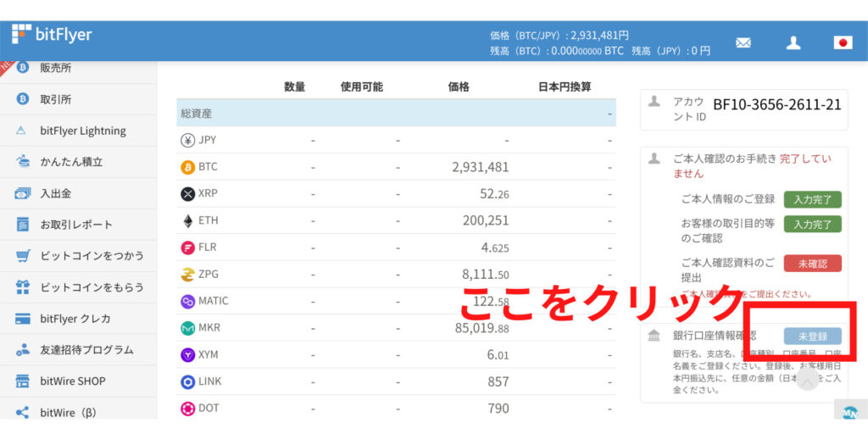Click the ZPG coin icon
Viewport: 868px width, 434px height.
point(188,274)
